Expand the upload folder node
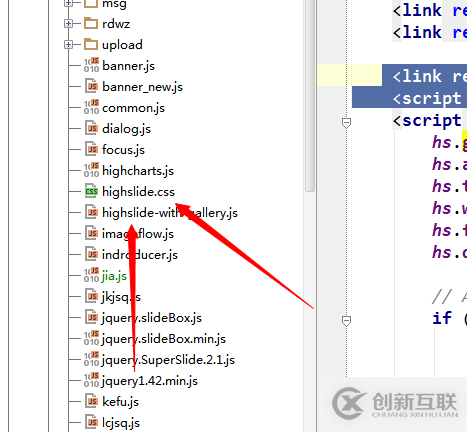 (x=68, y=45)
